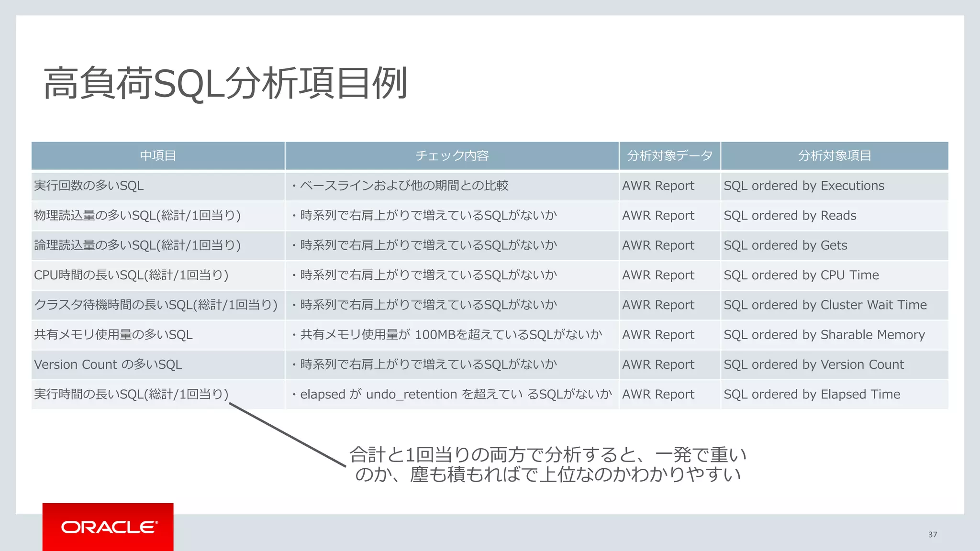Click SQL ordered by Cluster Wait Time
The height and width of the screenshot is (551, 980).
(825, 305)
